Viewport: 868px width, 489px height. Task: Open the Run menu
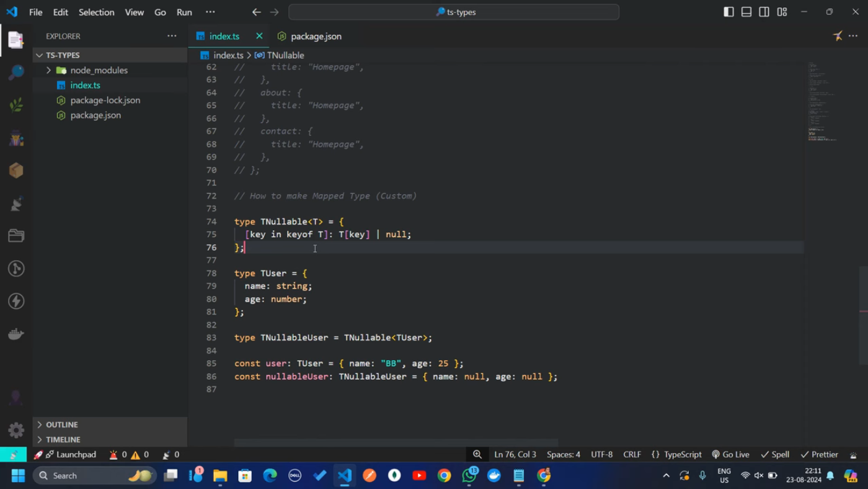tap(184, 12)
